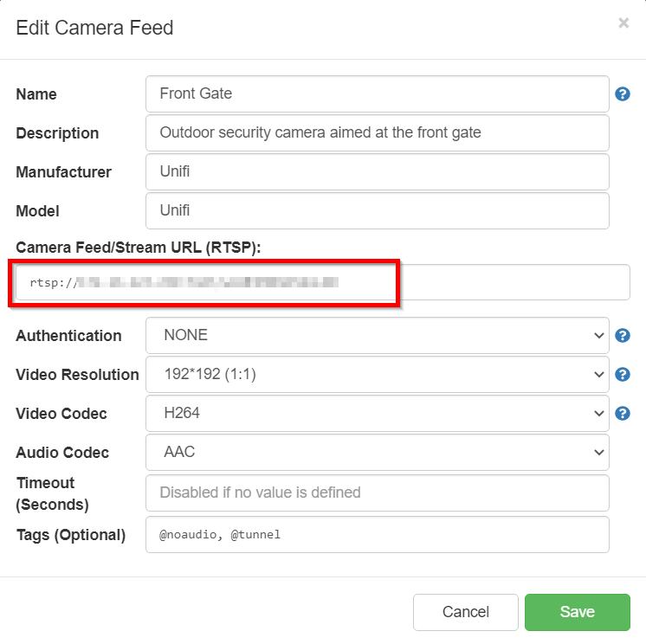Select the Manufacturer input field

(377, 172)
